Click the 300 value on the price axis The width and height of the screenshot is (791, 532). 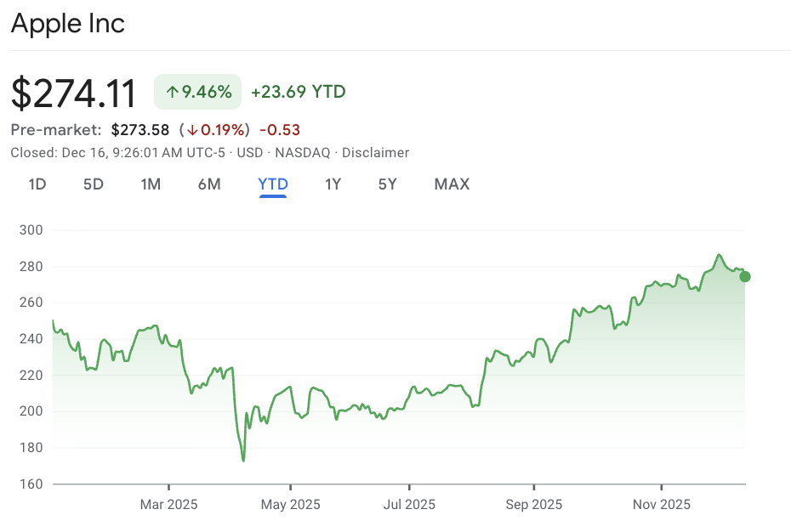click(31, 230)
